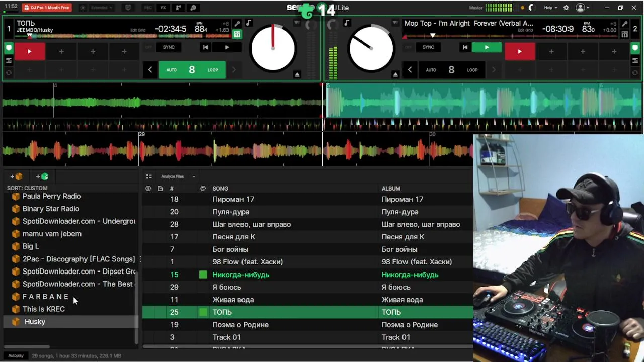Click the color palette column header
The height and width of the screenshot is (362, 644).
[x=203, y=189]
